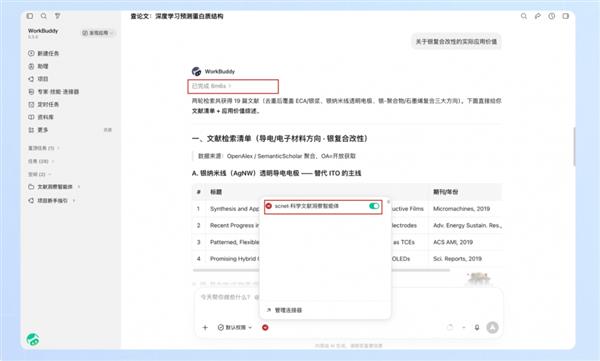Click row 3 title 'Patterned, Flexible'

pyautogui.click(x=235, y=242)
